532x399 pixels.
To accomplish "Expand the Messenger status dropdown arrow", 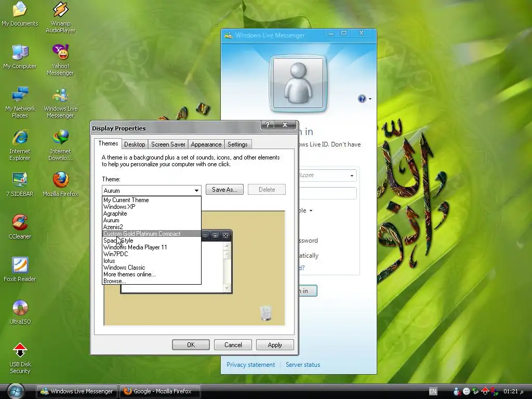I will click(311, 211).
